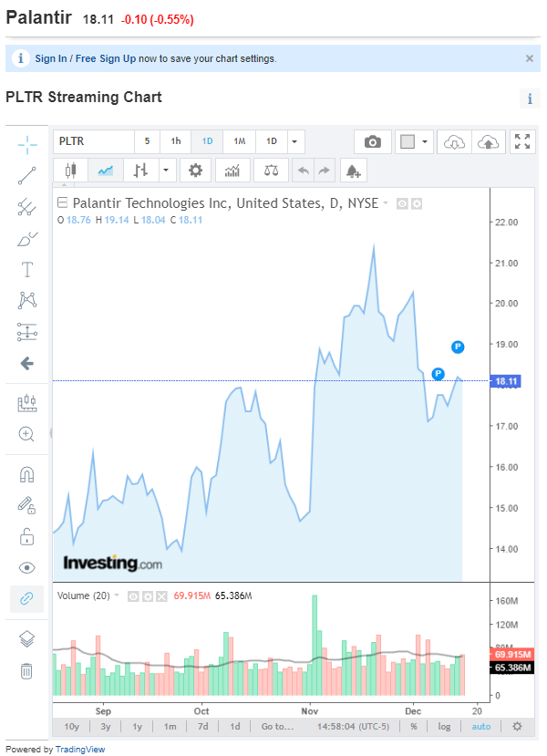547x756 pixels.
Task: Toggle log scale mode
Action: pyautogui.click(x=444, y=726)
